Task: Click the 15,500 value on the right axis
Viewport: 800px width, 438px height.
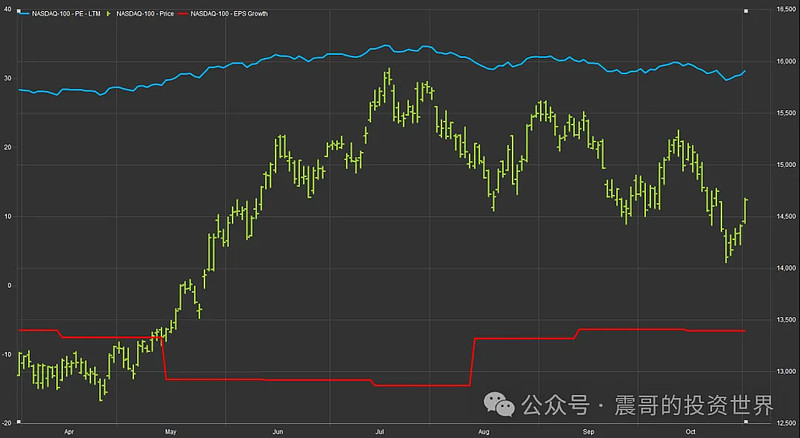Action: [786, 113]
